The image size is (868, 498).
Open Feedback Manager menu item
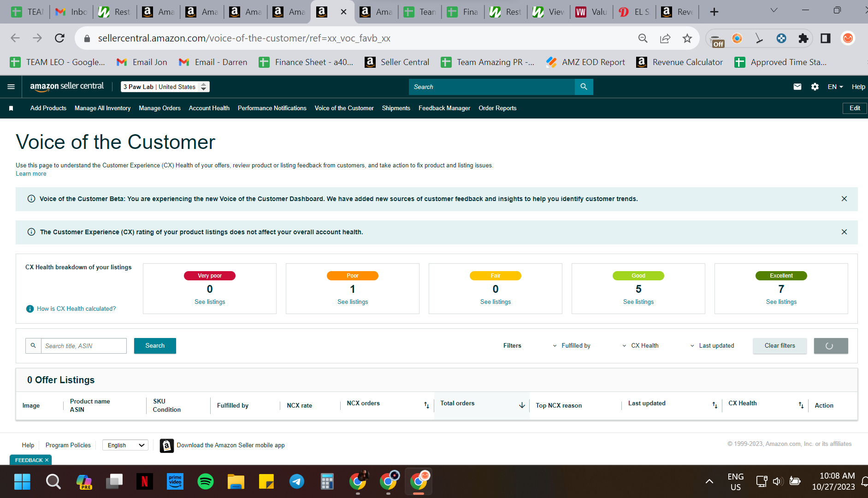[x=444, y=108]
